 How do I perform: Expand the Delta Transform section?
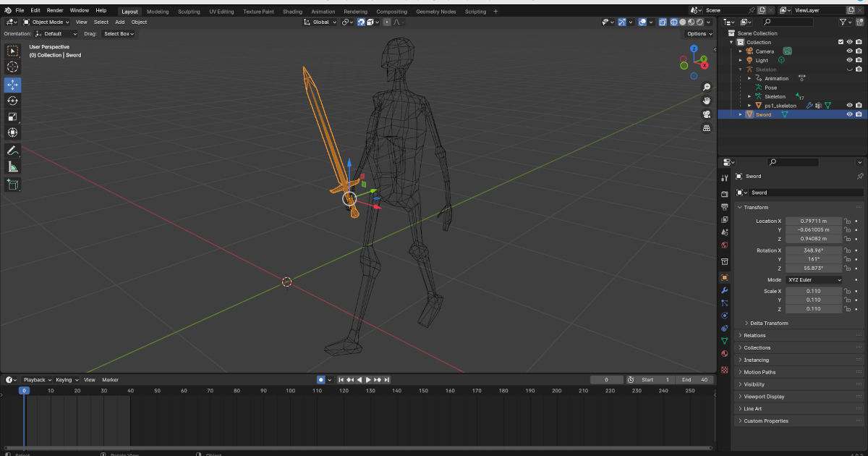click(x=769, y=323)
